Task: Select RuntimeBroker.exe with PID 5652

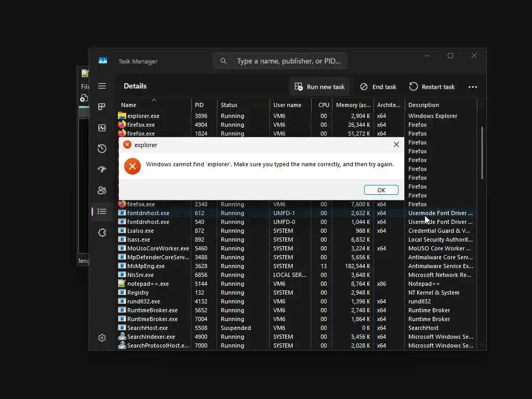Action: (297, 310)
